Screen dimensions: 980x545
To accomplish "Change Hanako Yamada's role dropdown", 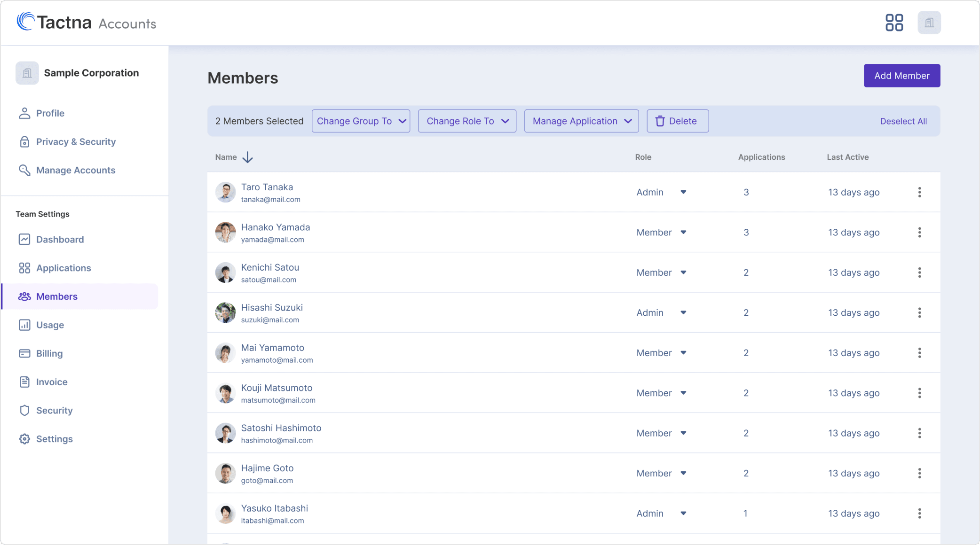I will [661, 233].
